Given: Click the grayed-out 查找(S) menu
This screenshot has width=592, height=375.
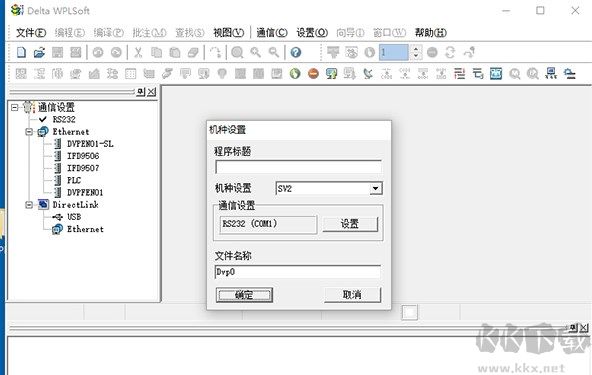Looking at the screenshot, I should tap(190, 33).
